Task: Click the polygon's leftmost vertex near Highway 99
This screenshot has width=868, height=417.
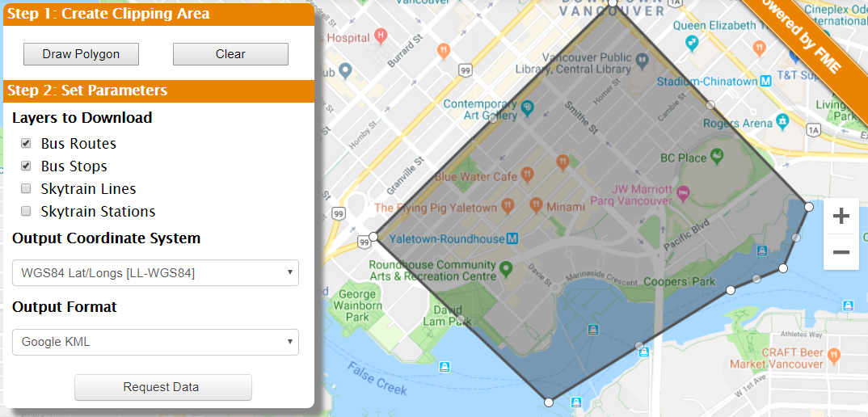Action: coord(373,237)
